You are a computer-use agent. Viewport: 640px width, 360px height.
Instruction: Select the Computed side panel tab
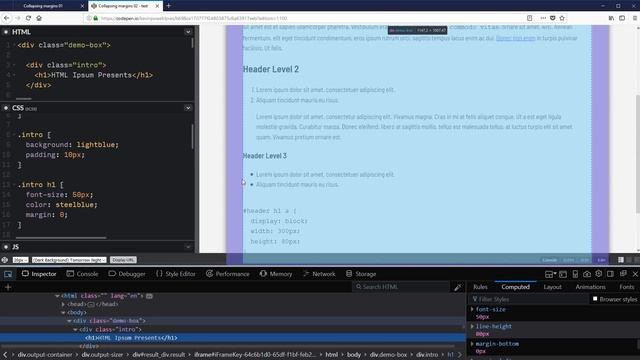pos(516,287)
